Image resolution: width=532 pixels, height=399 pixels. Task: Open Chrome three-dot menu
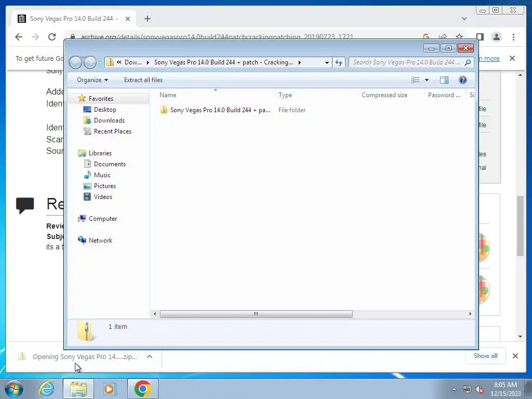(x=514, y=37)
